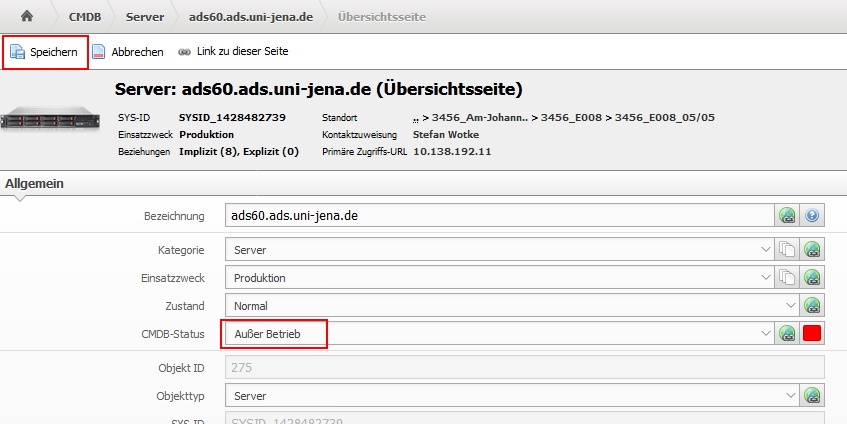Click copy icon in Kategorie row

pyautogui.click(x=787, y=250)
